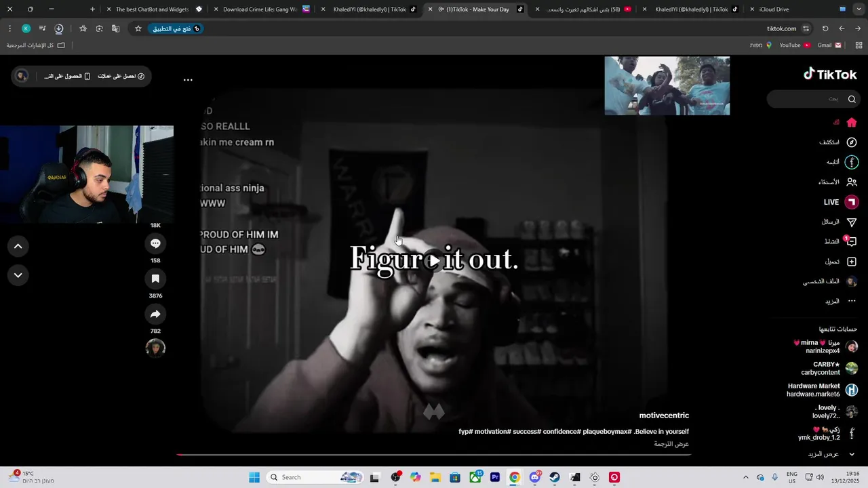Open the Chrome three-dots menu
Image resolution: width=868 pixels, height=488 pixels.
[9, 28]
